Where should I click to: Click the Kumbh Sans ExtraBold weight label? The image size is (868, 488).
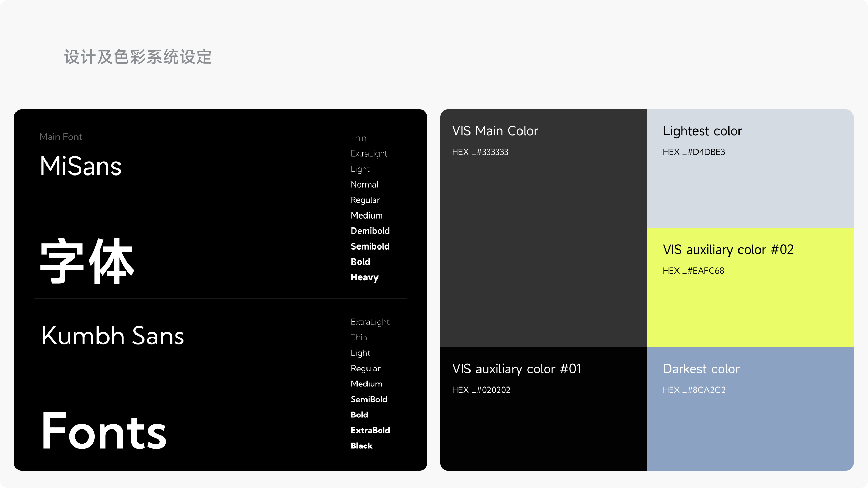tap(370, 430)
